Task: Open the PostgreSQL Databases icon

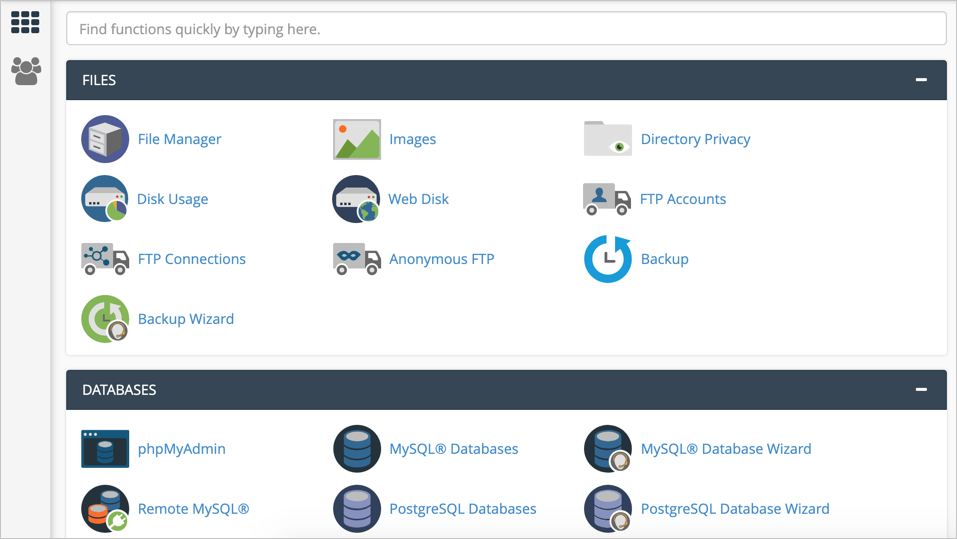Action: 357,508
